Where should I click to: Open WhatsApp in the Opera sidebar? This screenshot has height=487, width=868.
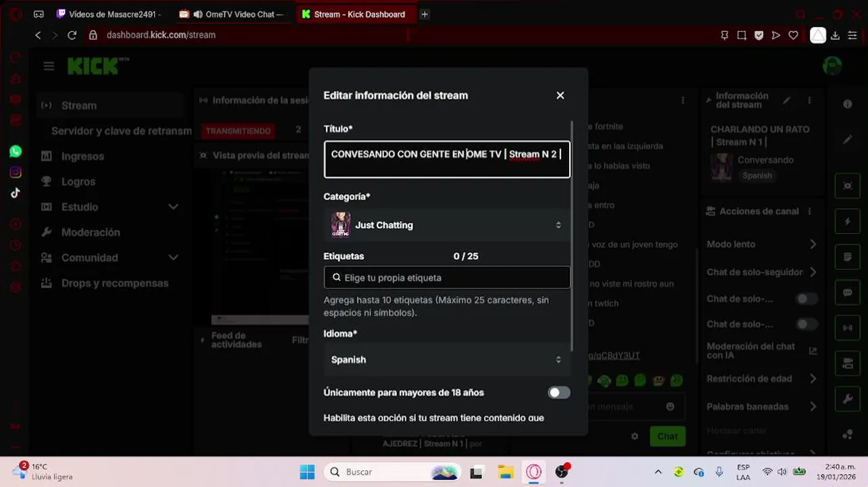16,152
